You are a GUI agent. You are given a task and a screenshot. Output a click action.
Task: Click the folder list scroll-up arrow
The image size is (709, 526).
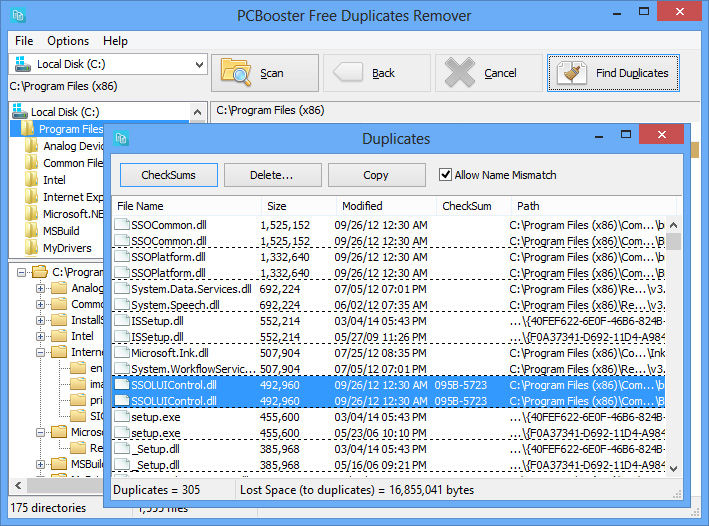198,112
